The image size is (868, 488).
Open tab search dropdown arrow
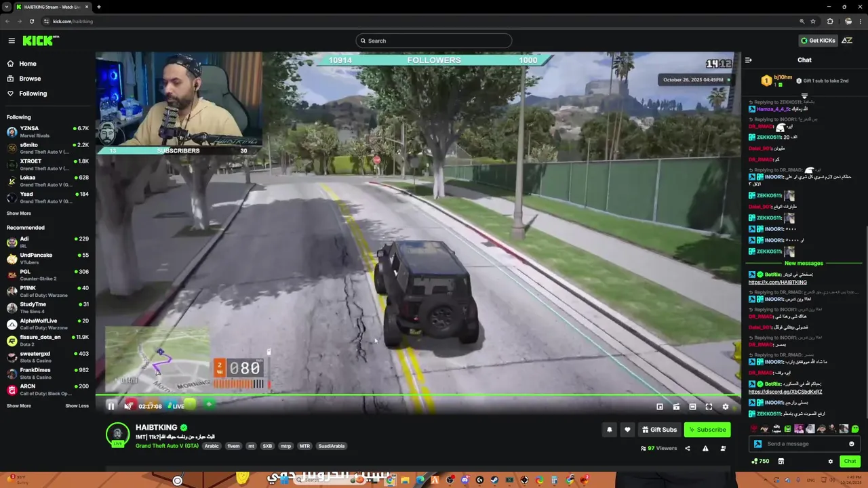(x=6, y=7)
